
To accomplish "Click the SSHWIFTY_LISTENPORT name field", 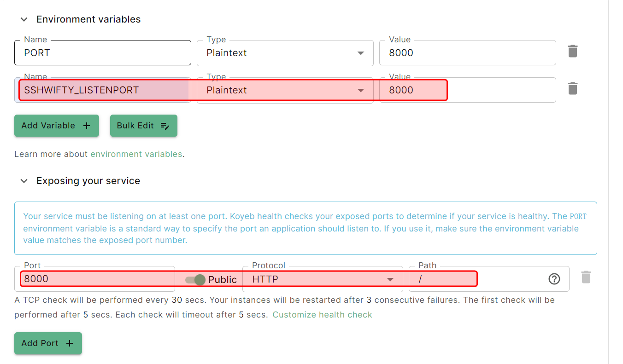I will 102,90.
